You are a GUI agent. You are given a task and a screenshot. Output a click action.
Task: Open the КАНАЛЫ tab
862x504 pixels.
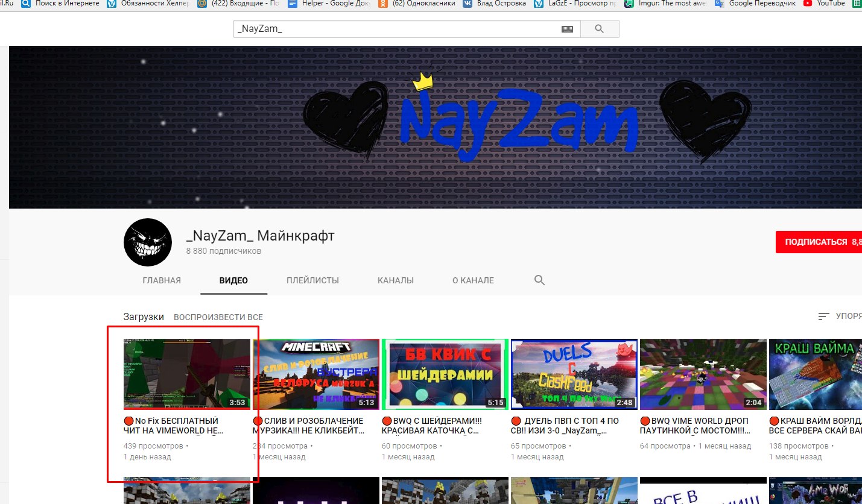(x=396, y=280)
